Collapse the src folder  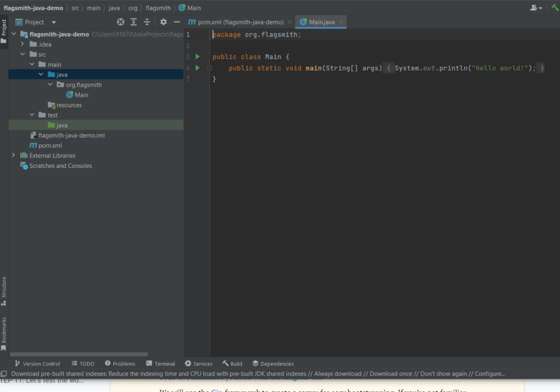pyautogui.click(x=22, y=54)
